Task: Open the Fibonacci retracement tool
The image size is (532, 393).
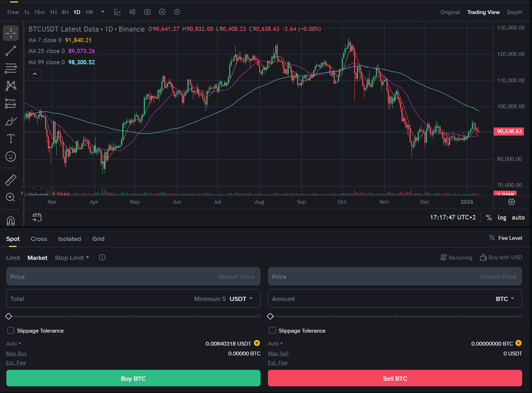Action: 11,68
